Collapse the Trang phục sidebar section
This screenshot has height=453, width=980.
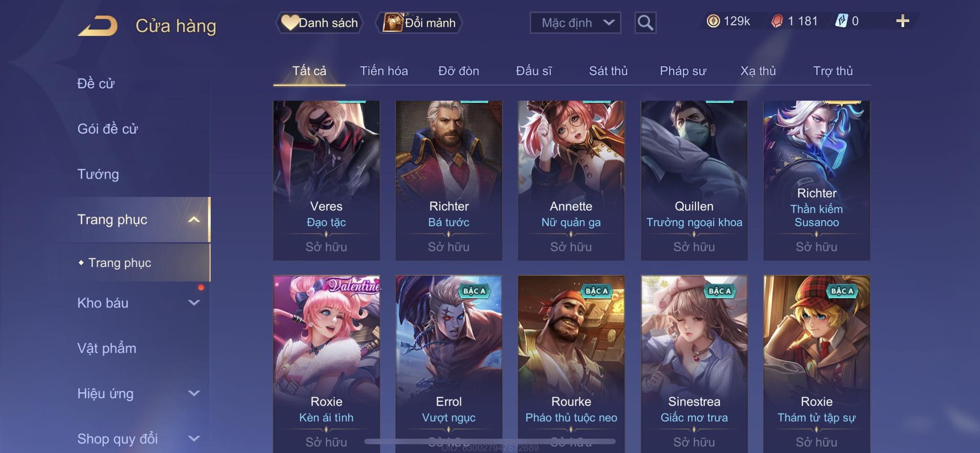194,219
